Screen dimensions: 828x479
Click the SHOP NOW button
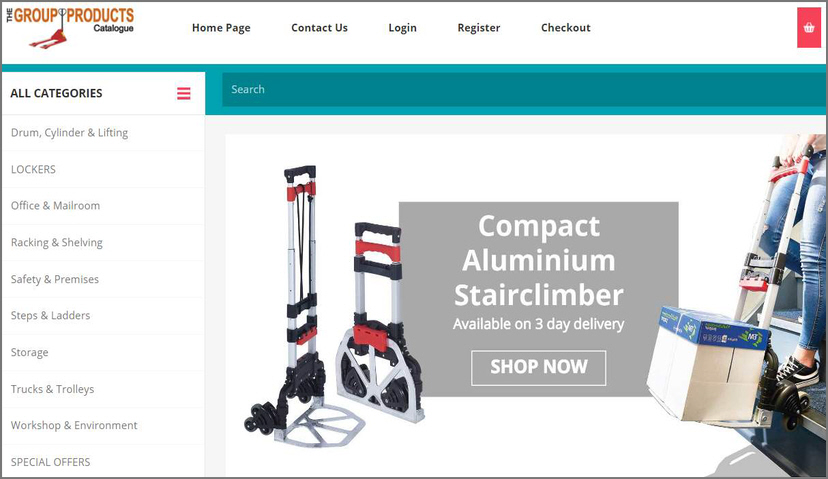[539, 368]
